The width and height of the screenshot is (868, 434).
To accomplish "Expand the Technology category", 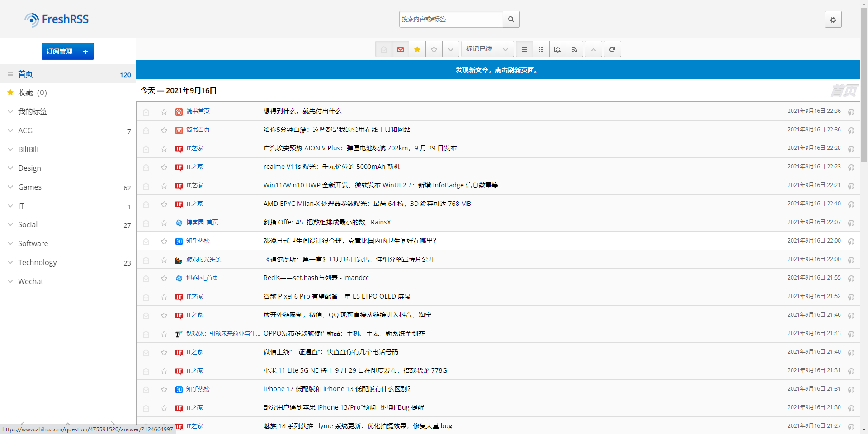I will (10, 262).
